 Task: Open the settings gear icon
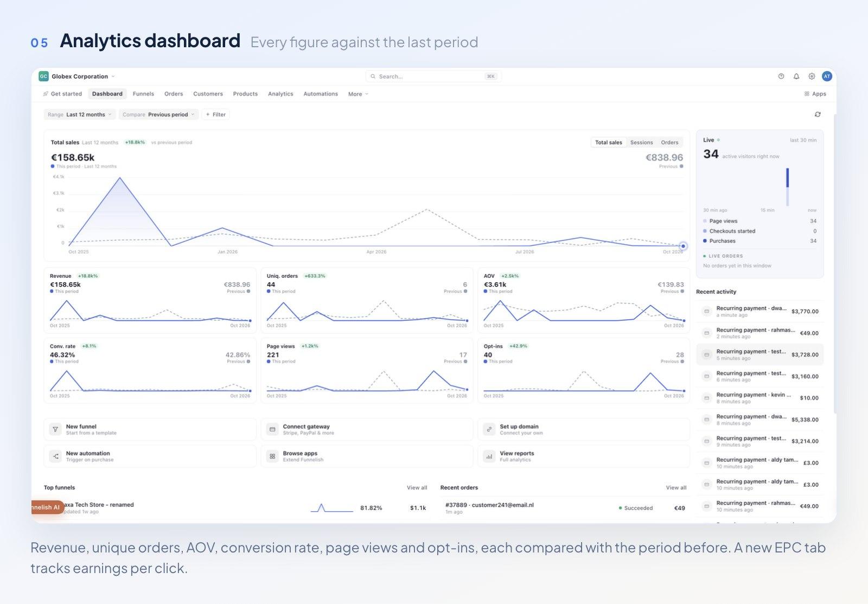(812, 77)
